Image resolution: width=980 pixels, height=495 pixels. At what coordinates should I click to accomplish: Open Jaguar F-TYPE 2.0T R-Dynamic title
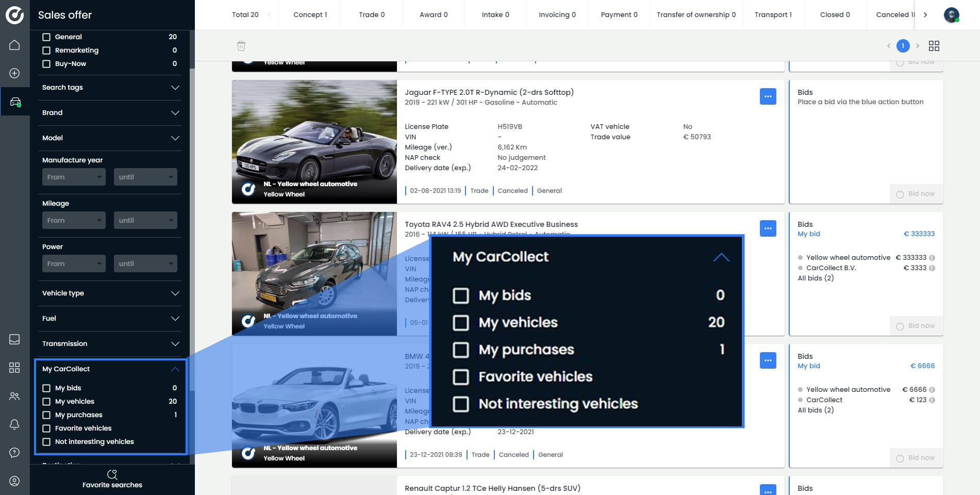[489, 92]
